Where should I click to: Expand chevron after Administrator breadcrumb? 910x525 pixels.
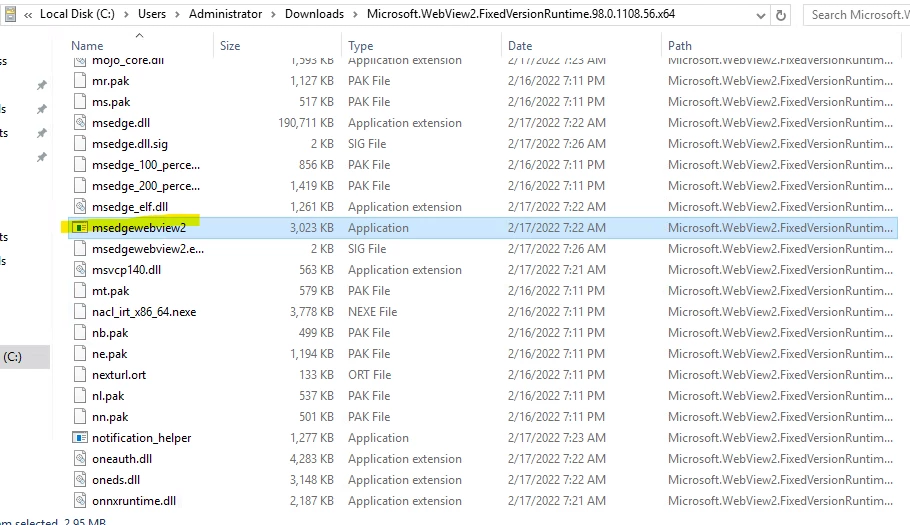[273, 15]
